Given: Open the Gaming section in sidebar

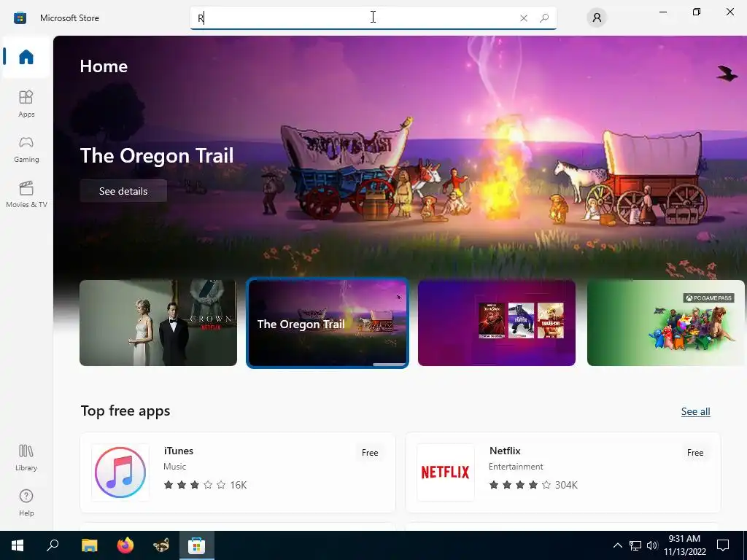Looking at the screenshot, I should (x=26, y=149).
